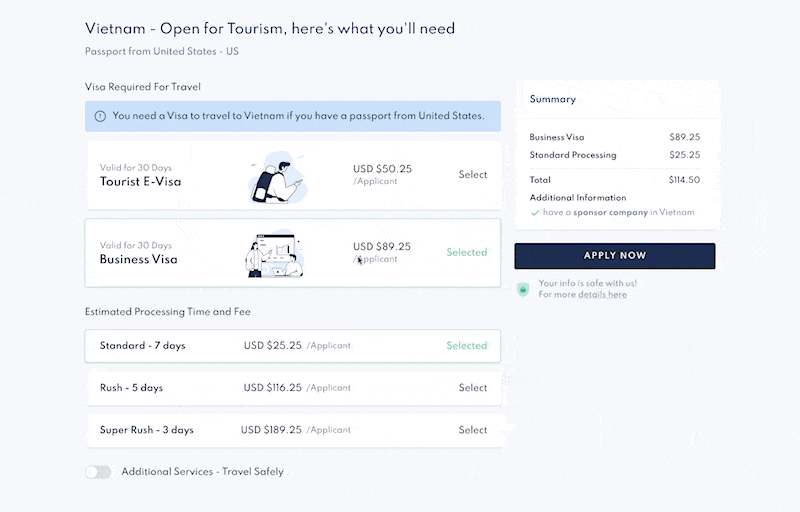Click the green checkmark under Additional Information
The height and width of the screenshot is (512, 800).
[x=534, y=212]
